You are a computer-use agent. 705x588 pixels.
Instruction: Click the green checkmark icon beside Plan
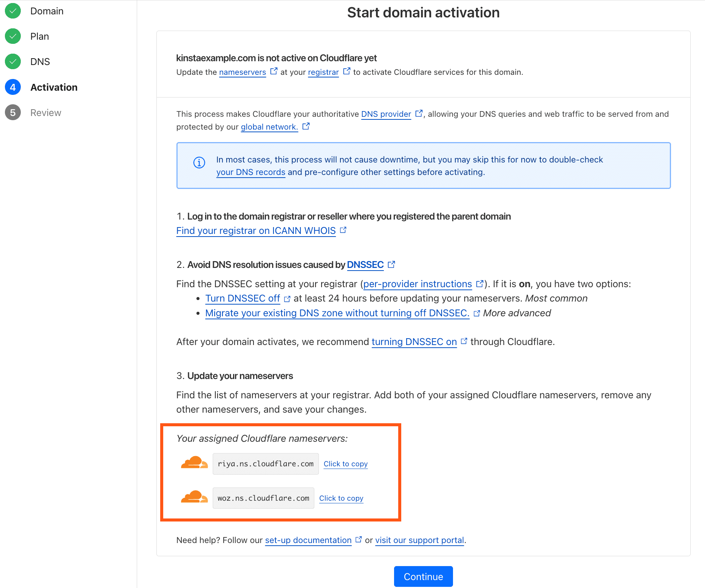pyautogui.click(x=12, y=36)
